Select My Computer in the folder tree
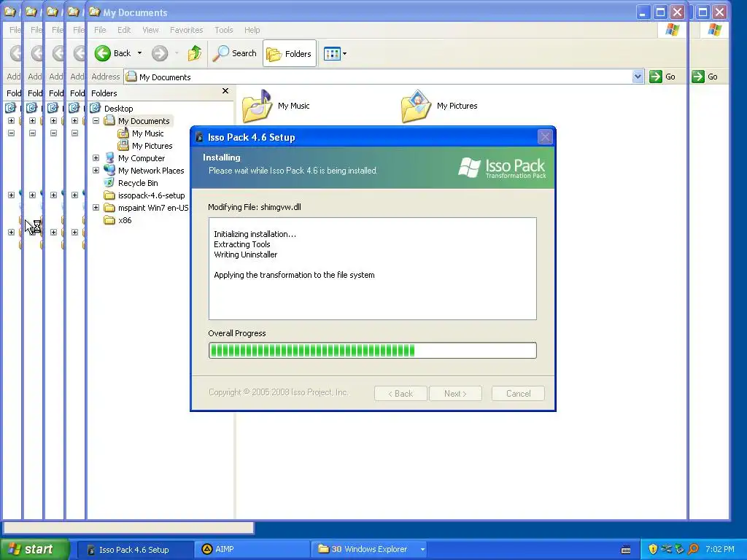747x560 pixels. pyautogui.click(x=142, y=158)
